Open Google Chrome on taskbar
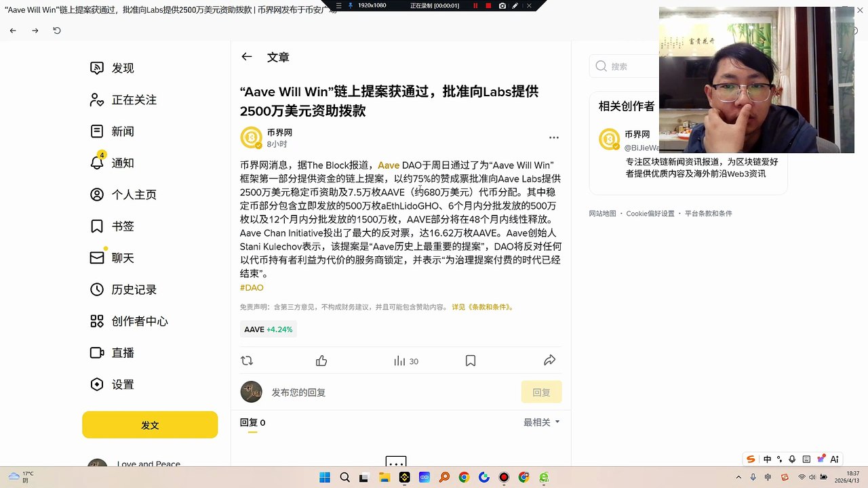The image size is (868, 488). (464, 478)
